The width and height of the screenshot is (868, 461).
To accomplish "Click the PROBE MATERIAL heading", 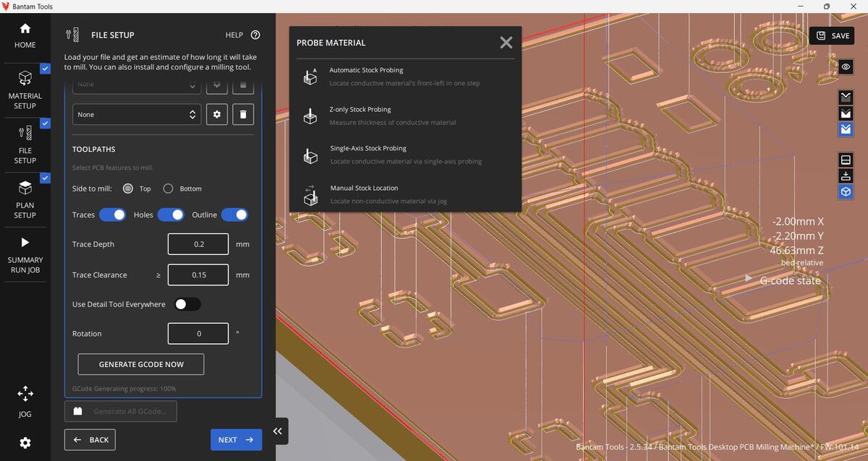I will (x=331, y=43).
